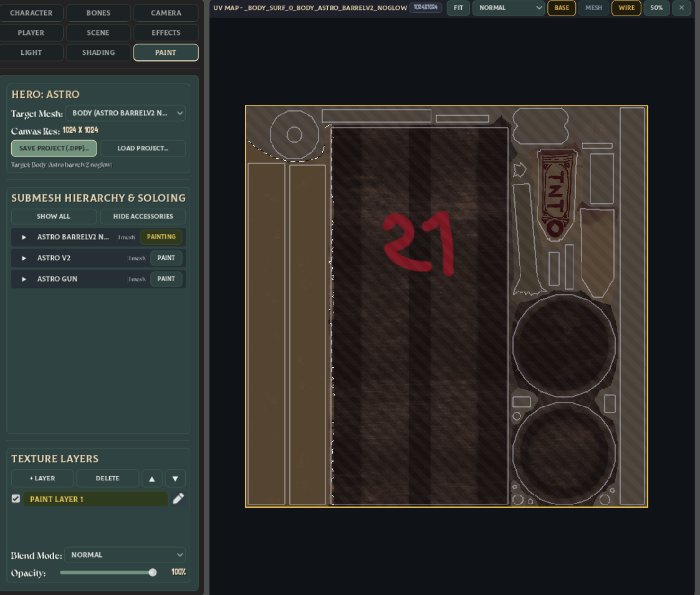
Task: Select Paint Layer 1 in Texture Layers
Action: coord(95,499)
